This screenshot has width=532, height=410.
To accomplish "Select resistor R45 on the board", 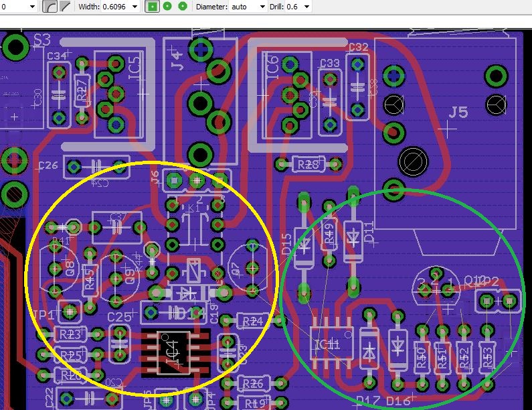I will [x=90, y=280].
